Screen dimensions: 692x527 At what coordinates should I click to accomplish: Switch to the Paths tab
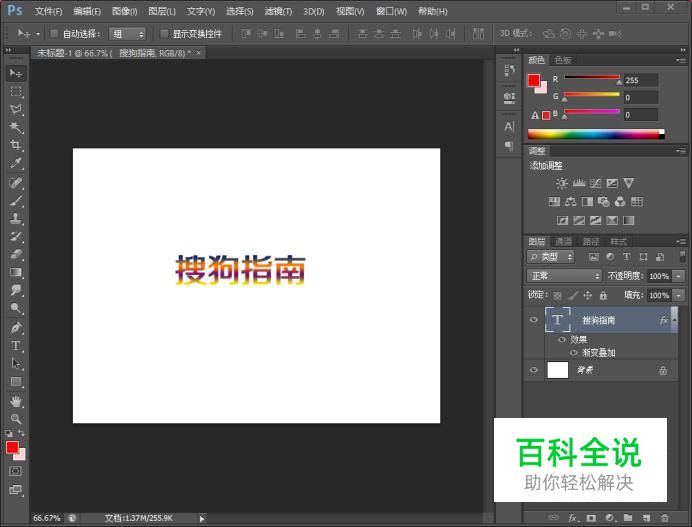(x=591, y=241)
